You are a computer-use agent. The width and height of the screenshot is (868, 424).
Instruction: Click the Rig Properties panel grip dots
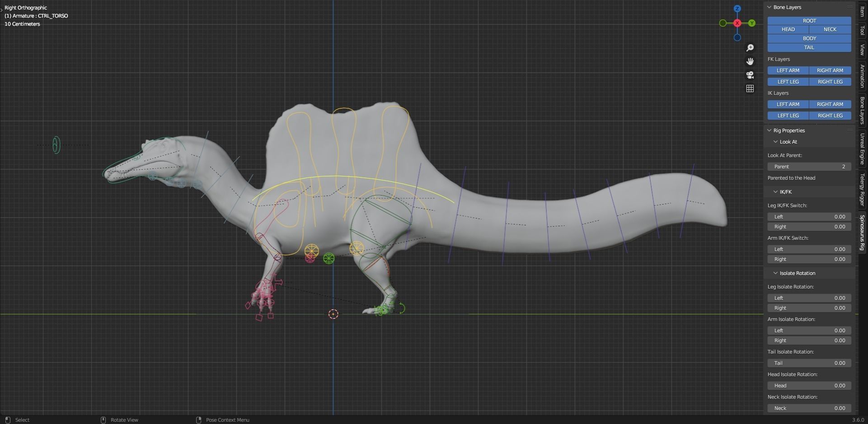(x=849, y=130)
